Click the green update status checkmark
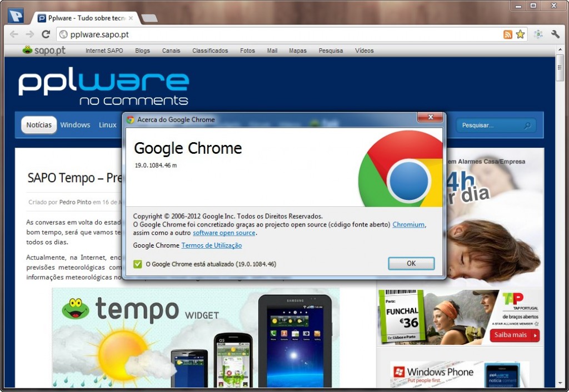Screen dimensions: 569x392 (x=138, y=264)
